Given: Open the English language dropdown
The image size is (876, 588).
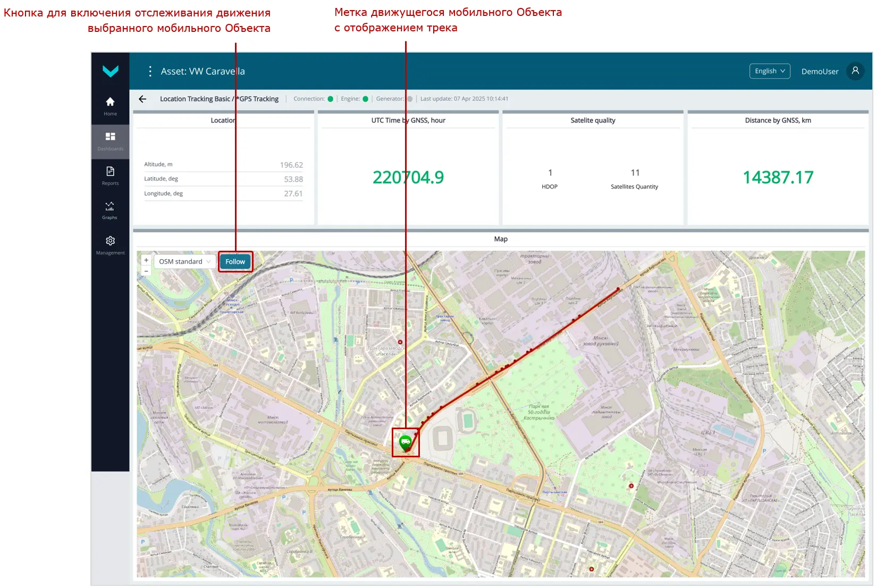Looking at the screenshot, I should (769, 71).
